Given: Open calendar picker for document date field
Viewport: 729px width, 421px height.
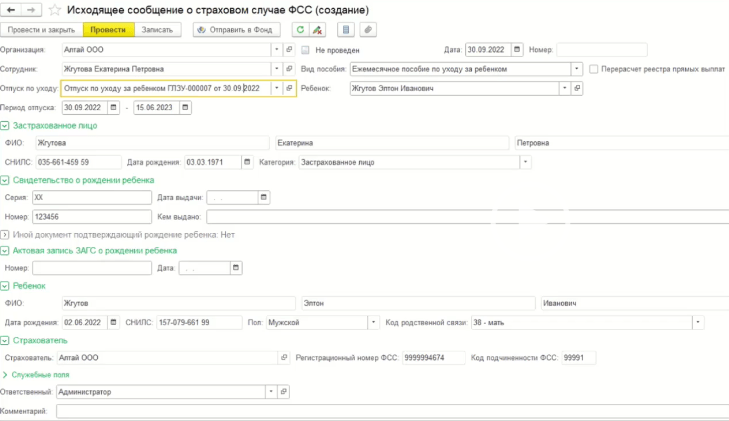Looking at the screenshot, I should pyautogui.click(x=517, y=49).
